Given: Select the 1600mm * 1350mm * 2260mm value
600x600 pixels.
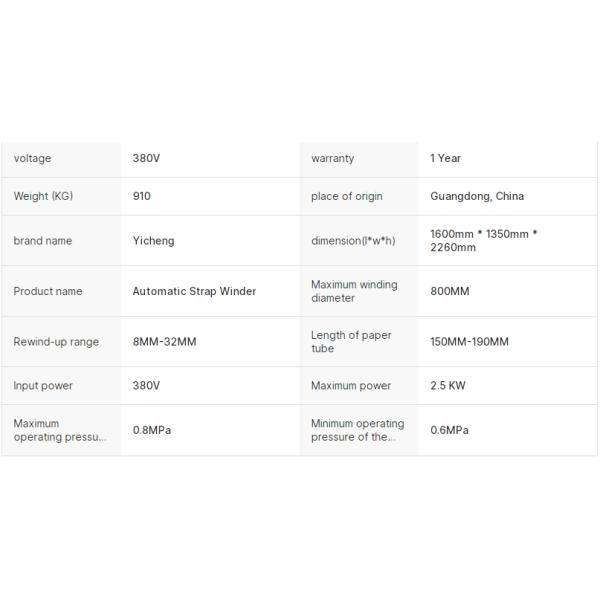Looking at the screenshot, I should pos(484,241).
